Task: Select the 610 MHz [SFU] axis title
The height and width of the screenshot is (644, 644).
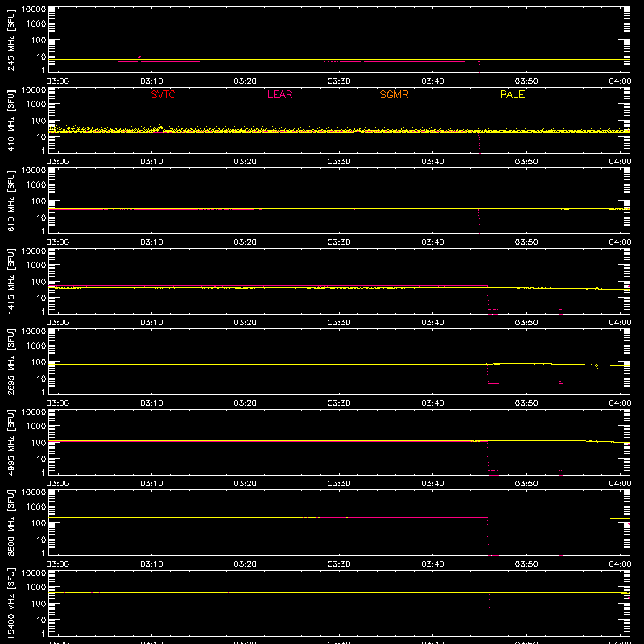Action: [10, 200]
